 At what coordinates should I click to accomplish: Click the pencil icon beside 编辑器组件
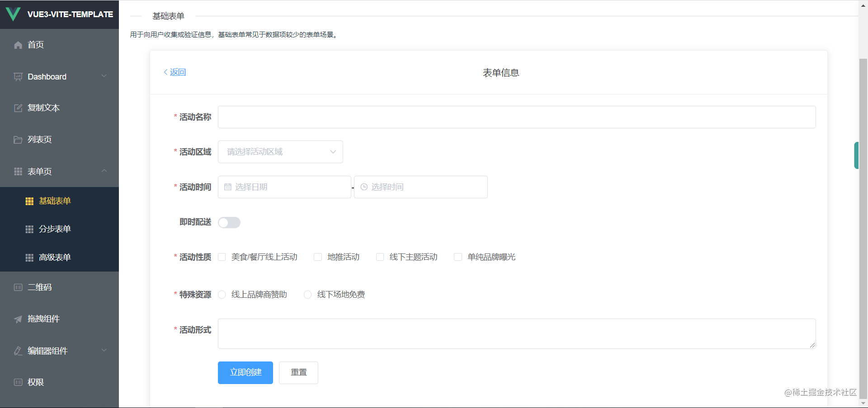(18, 351)
